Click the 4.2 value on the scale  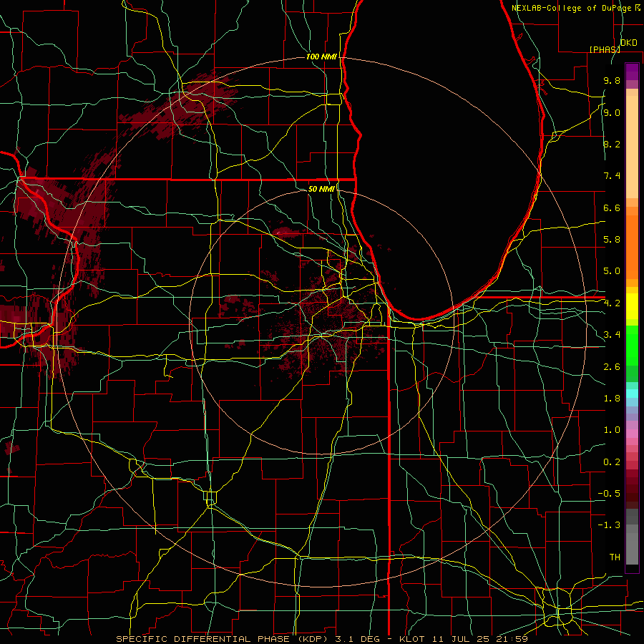tap(612, 303)
